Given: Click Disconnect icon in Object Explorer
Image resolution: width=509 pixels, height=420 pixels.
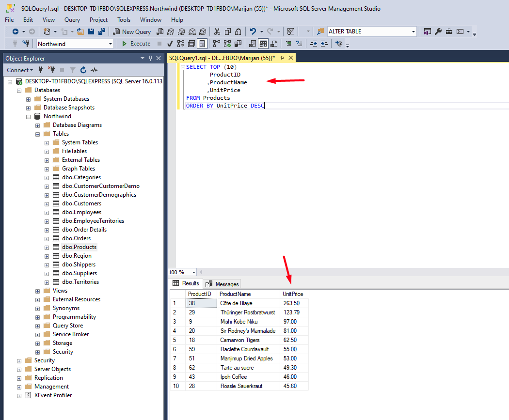Looking at the screenshot, I should point(51,70).
